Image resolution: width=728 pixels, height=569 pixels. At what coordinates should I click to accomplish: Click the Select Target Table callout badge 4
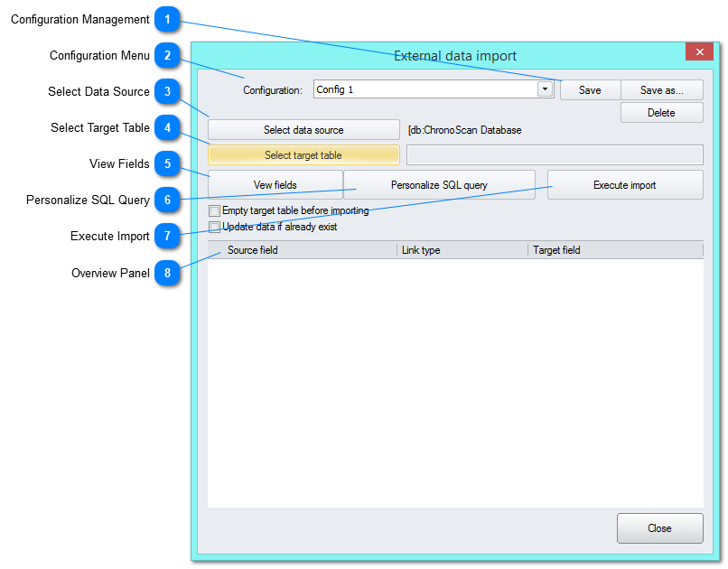coord(167,127)
